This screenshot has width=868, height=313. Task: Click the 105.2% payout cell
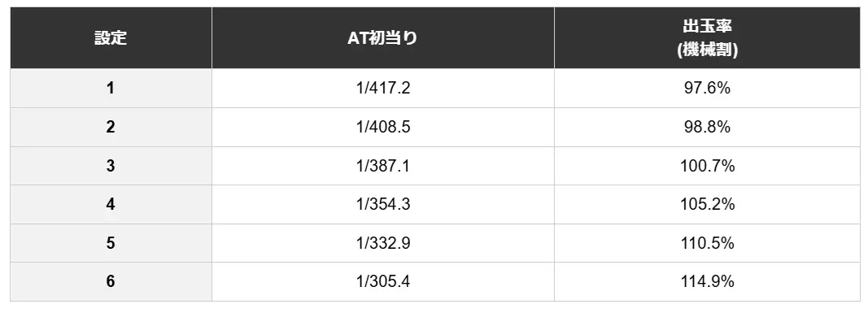(707, 205)
